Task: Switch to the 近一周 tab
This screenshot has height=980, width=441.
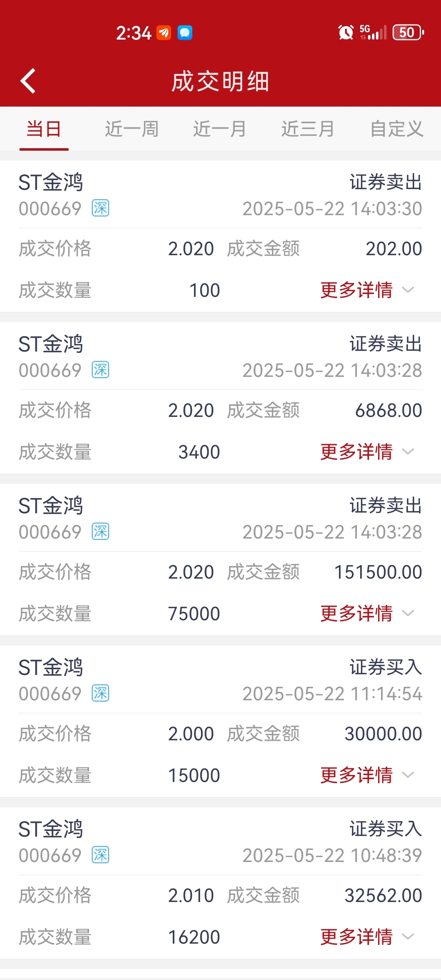Action: tap(132, 129)
